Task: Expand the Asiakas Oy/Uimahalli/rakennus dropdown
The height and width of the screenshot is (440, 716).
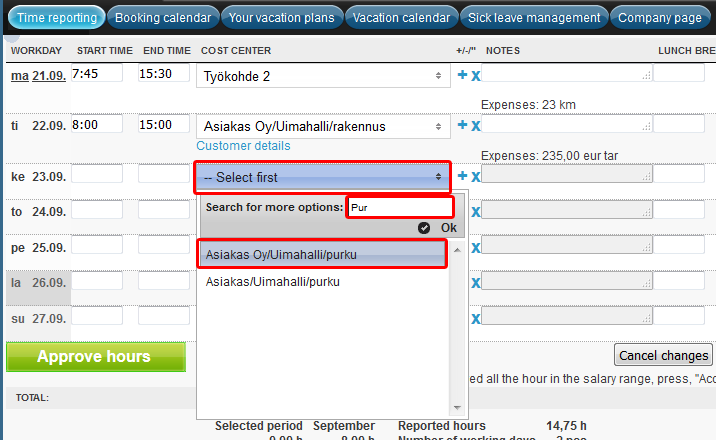Action: coord(323,127)
